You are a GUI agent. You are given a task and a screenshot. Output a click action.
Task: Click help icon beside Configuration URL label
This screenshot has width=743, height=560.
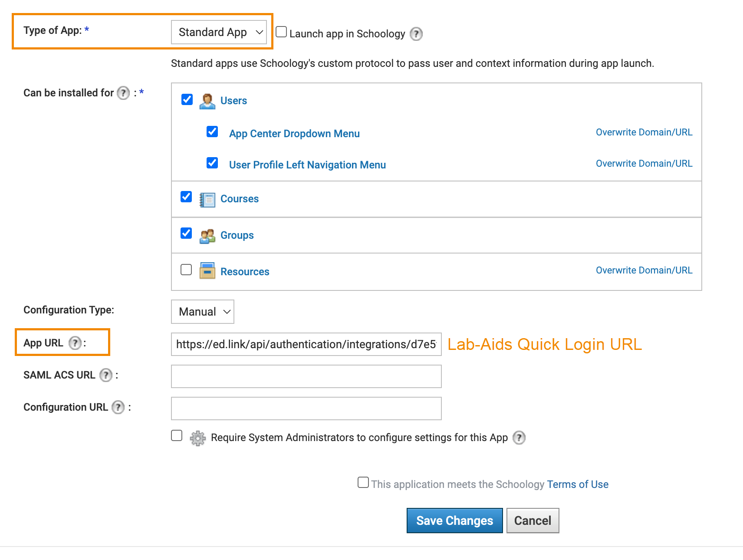tap(118, 407)
